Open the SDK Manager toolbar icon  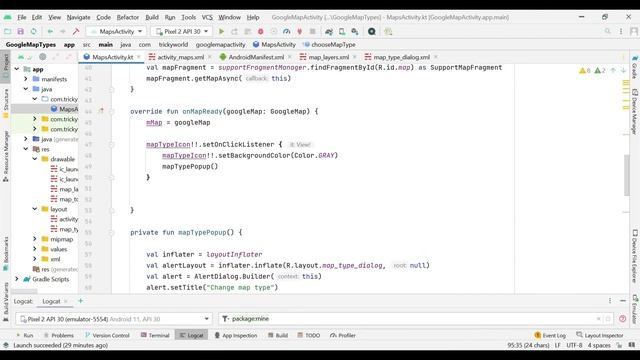pos(355,31)
